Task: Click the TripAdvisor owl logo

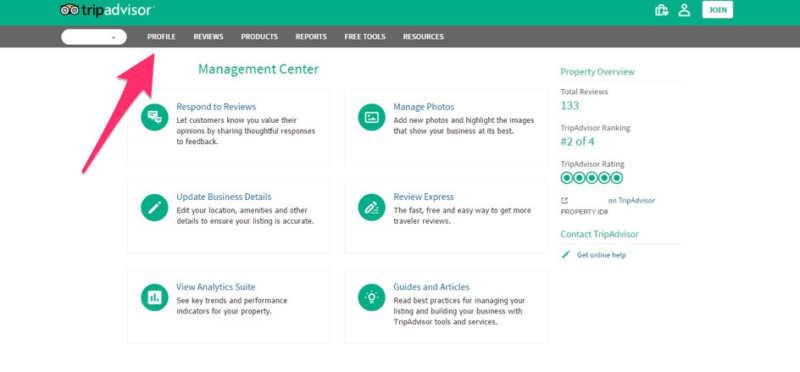Action: click(x=69, y=10)
